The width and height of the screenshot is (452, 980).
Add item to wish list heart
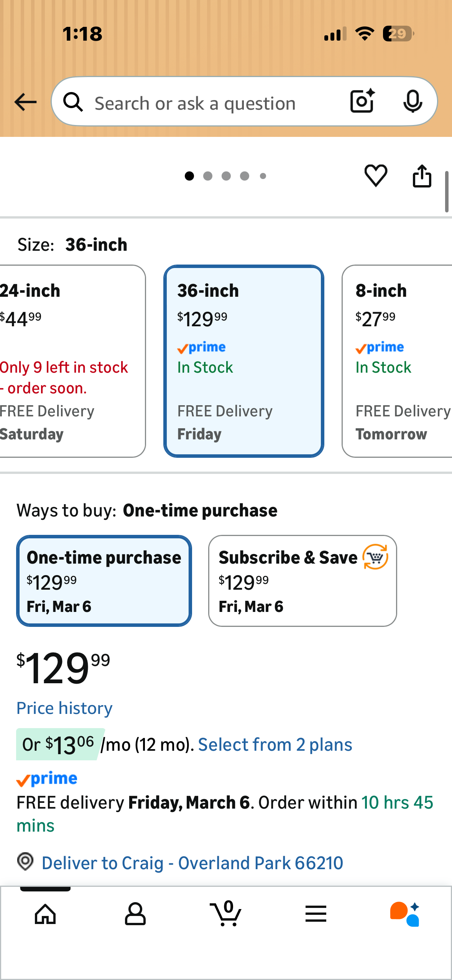coord(376,176)
